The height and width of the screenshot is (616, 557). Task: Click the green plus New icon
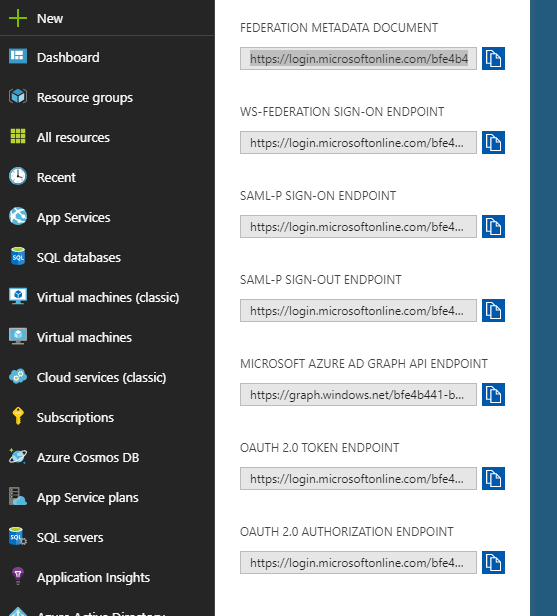point(18,18)
